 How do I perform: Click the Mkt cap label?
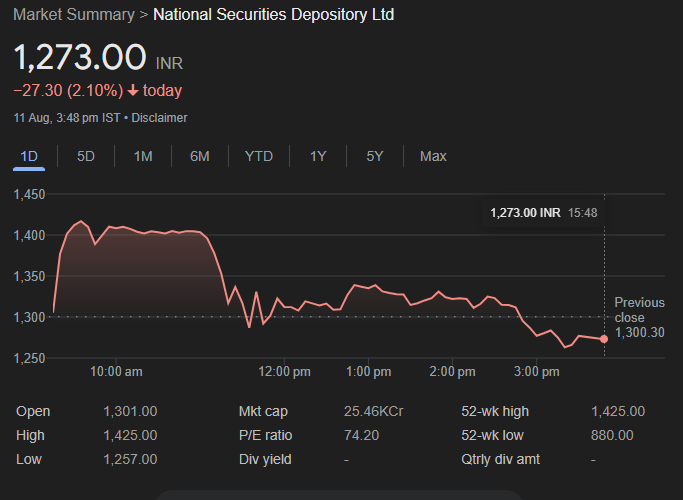263,412
